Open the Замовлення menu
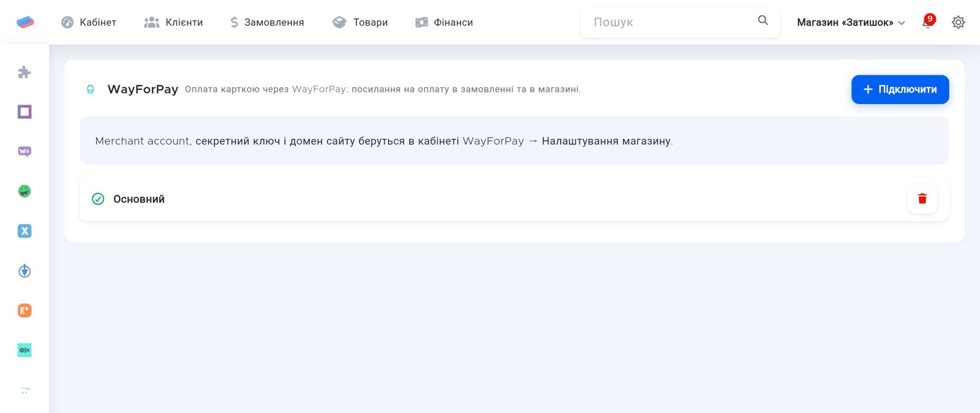The width and height of the screenshot is (980, 413). coord(267,22)
